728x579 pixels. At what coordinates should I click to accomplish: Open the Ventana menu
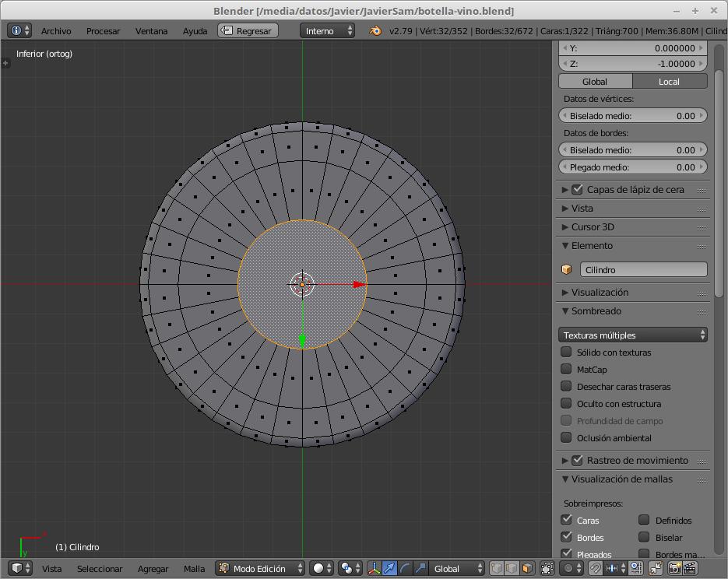click(x=151, y=31)
